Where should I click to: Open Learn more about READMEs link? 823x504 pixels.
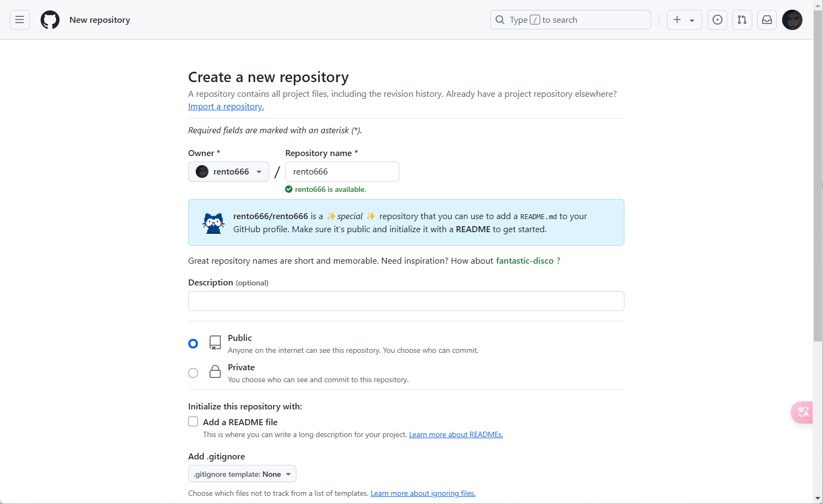click(456, 435)
